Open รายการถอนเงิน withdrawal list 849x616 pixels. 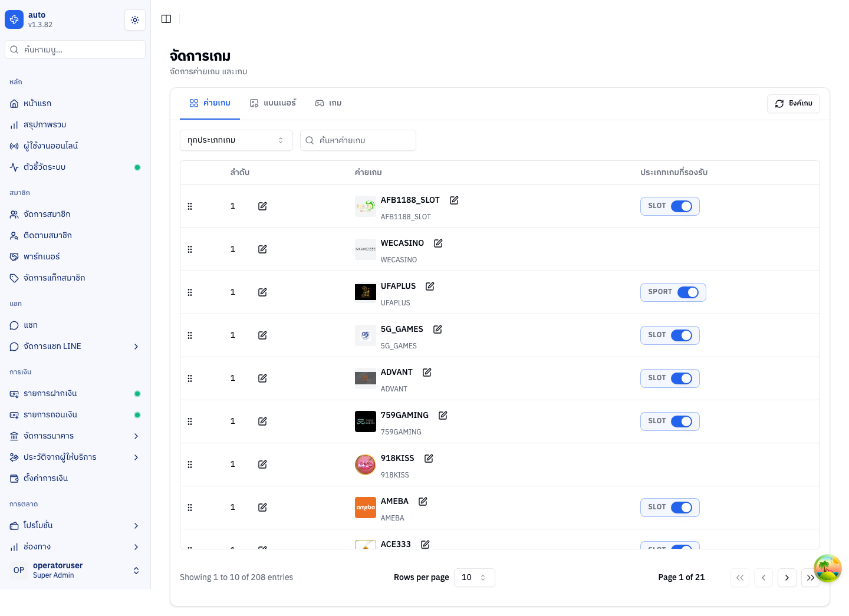(x=75, y=415)
